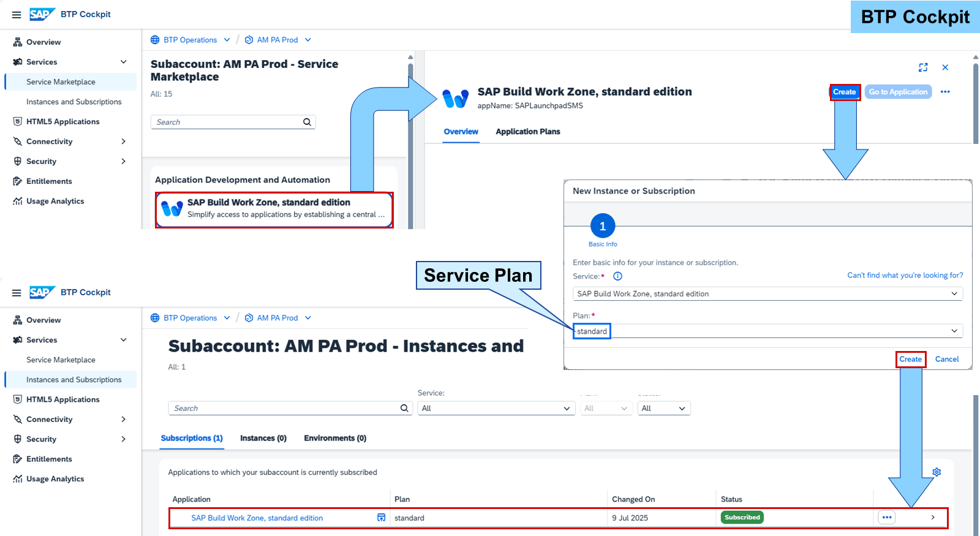Viewport: 980px width, 536px height.
Task: Click the Application column header
Action: tap(191, 500)
